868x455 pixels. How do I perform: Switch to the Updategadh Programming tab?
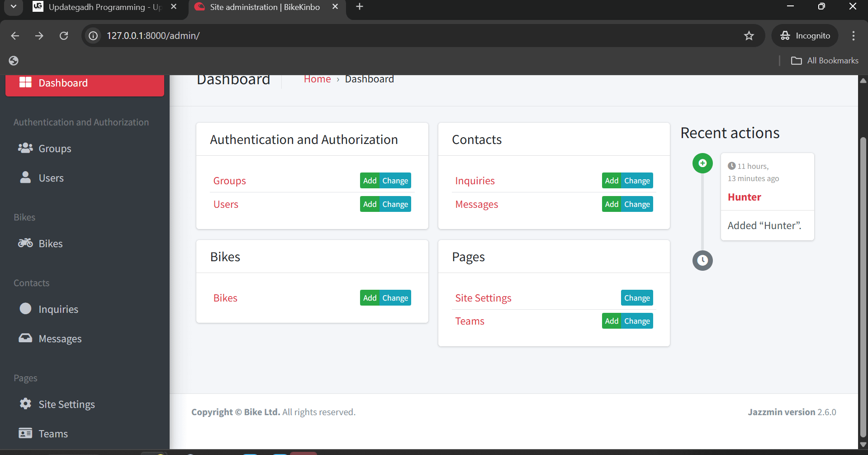click(95, 7)
